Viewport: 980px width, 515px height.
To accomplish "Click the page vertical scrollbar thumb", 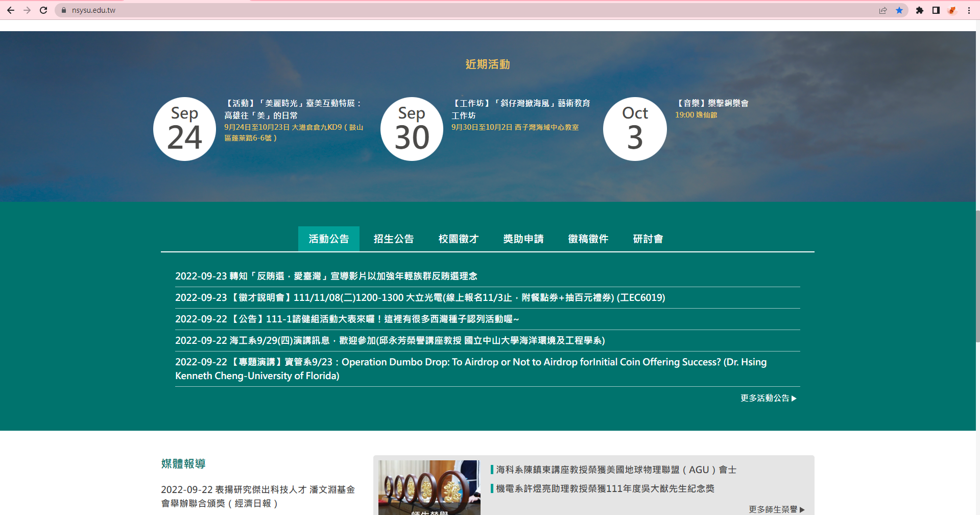I will pos(977,276).
